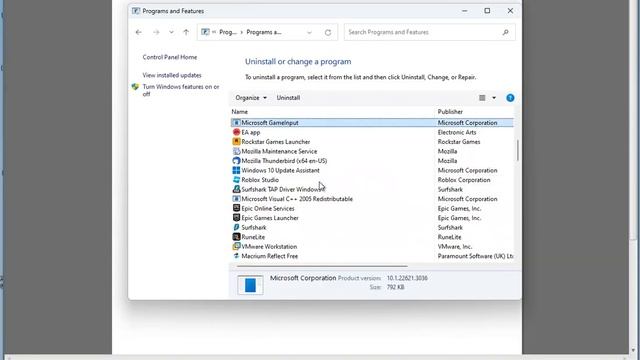Select the EA app entry
The height and width of the screenshot is (360, 640).
tap(251, 132)
